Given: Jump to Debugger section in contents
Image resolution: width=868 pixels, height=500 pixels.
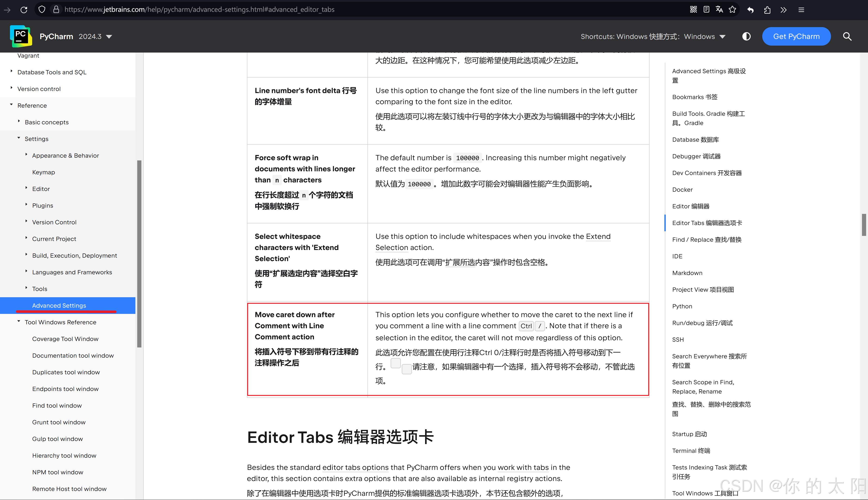Looking at the screenshot, I should tap(696, 156).
